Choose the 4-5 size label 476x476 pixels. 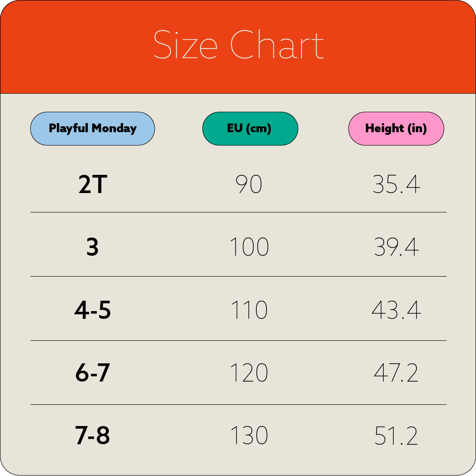[x=92, y=311]
